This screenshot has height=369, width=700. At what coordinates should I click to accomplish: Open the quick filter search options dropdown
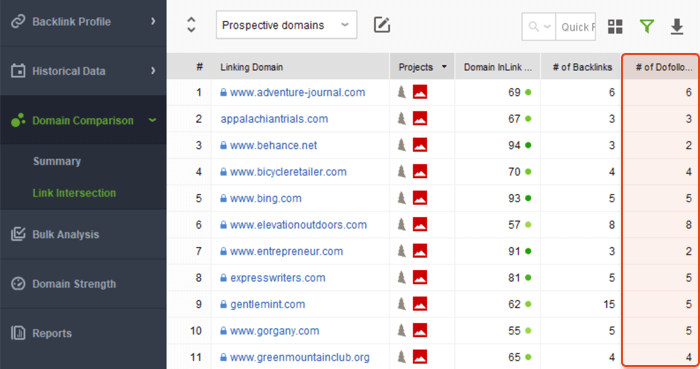(539, 27)
